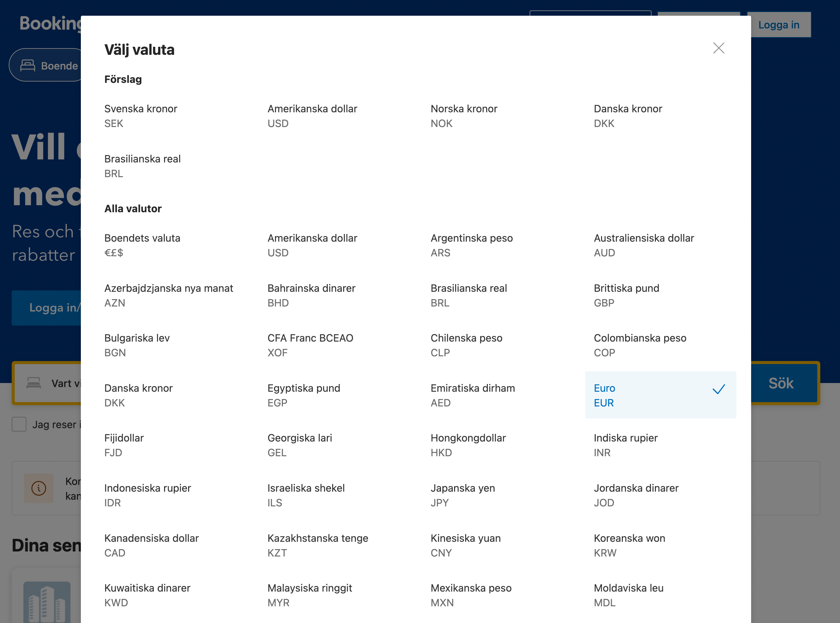Close the Välj valuta currency dialog
Viewport: 840px width, 623px height.
719,48
